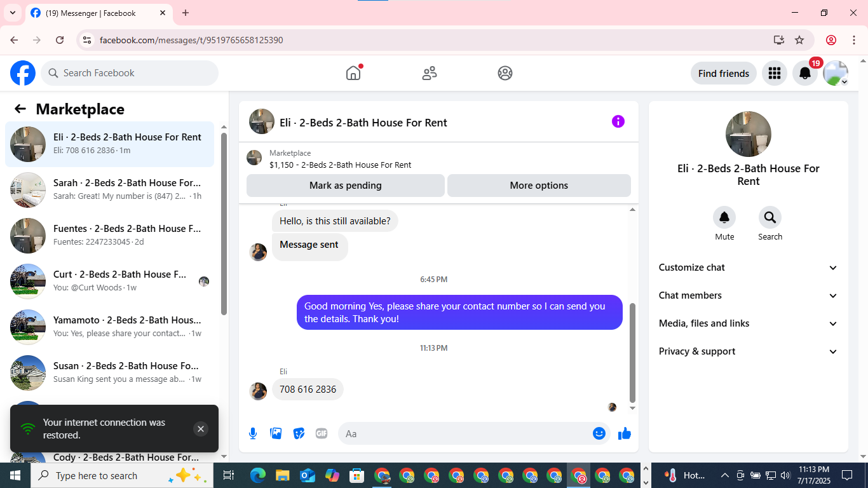Screen dimensions: 868x488
Task: Click the blue "Good morning Yes" message bubble
Action: pyautogui.click(x=459, y=312)
